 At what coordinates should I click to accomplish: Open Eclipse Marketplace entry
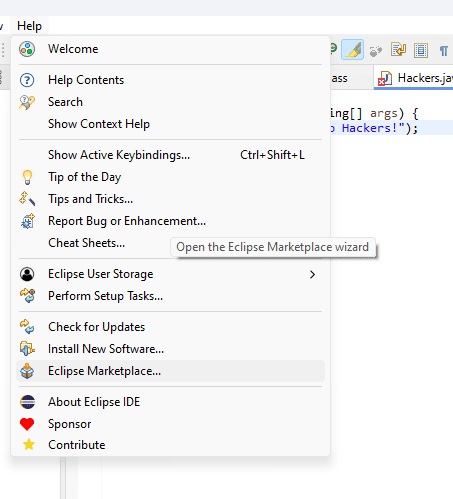pyautogui.click(x=170, y=371)
